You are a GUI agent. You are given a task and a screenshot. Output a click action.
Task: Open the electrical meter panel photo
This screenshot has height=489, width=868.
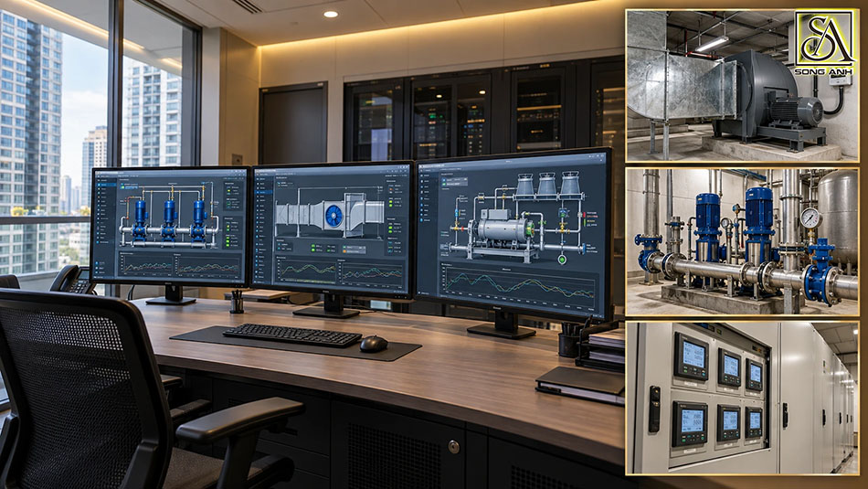coord(742,399)
